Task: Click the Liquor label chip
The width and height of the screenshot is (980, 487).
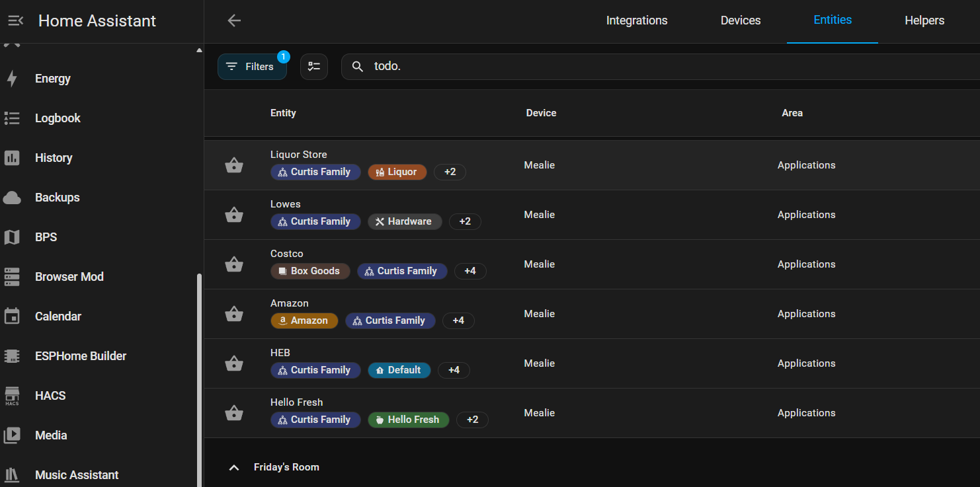Action: 397,172
